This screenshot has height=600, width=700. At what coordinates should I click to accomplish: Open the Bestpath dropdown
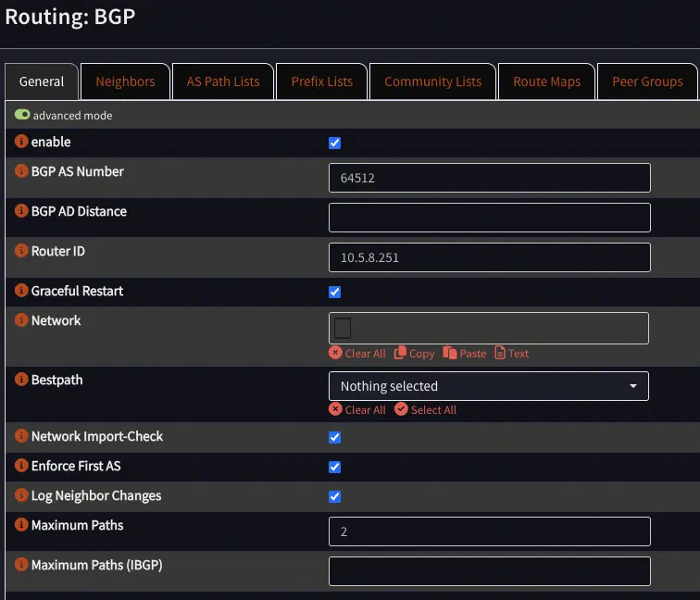(489, 386)
